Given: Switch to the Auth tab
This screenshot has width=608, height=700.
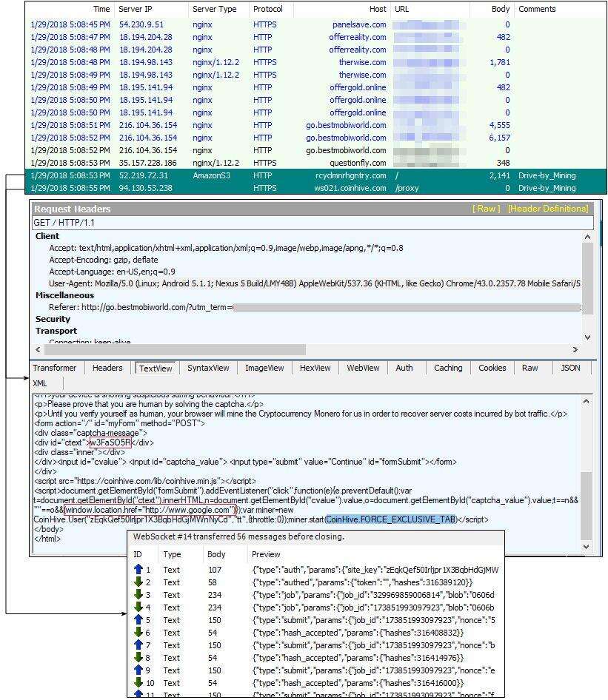Looking at the screenshot, I should coord(404,368).
